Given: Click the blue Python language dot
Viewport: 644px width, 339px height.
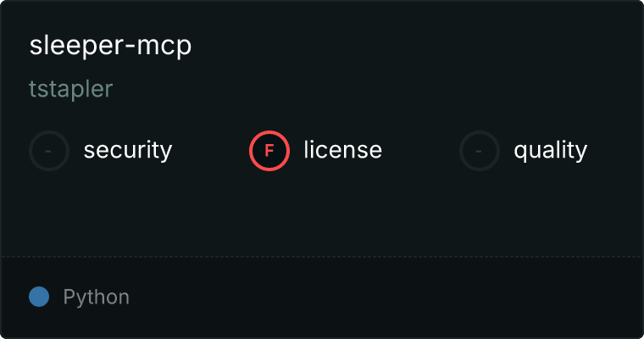Looking at the screenshot, I should tap(39, 297).
